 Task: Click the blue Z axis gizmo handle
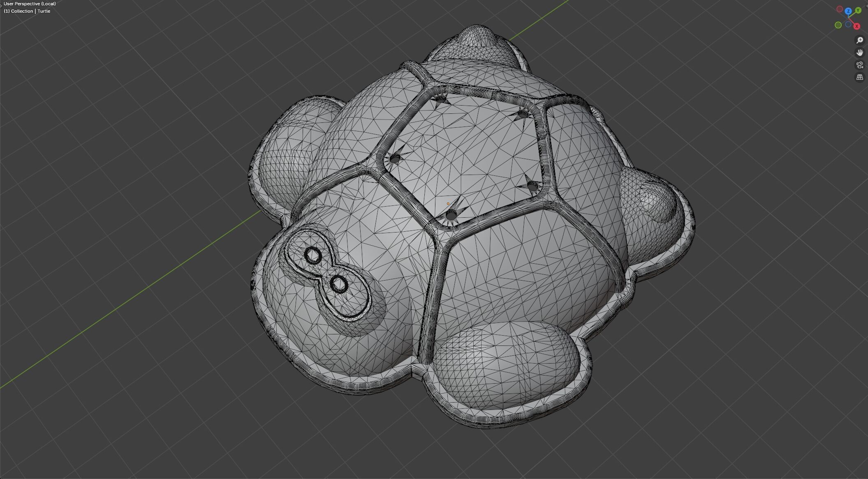coord(848,12)
